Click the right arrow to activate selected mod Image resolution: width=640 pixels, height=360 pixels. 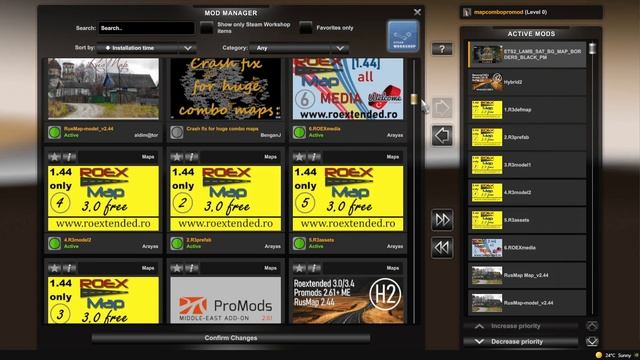tap(442, 108)
